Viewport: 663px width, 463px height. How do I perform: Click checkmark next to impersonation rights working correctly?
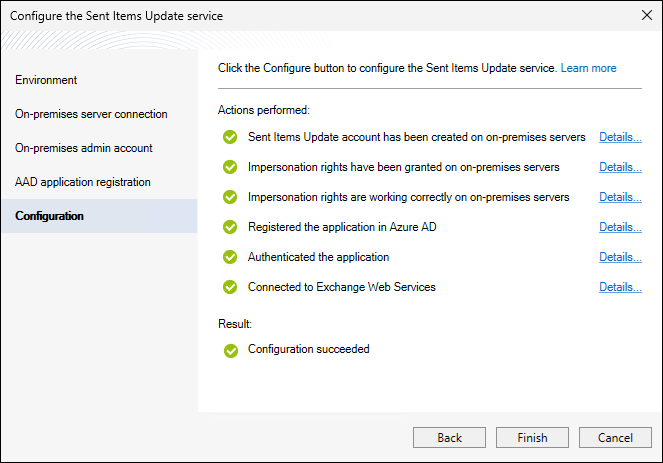click(230, 197)
